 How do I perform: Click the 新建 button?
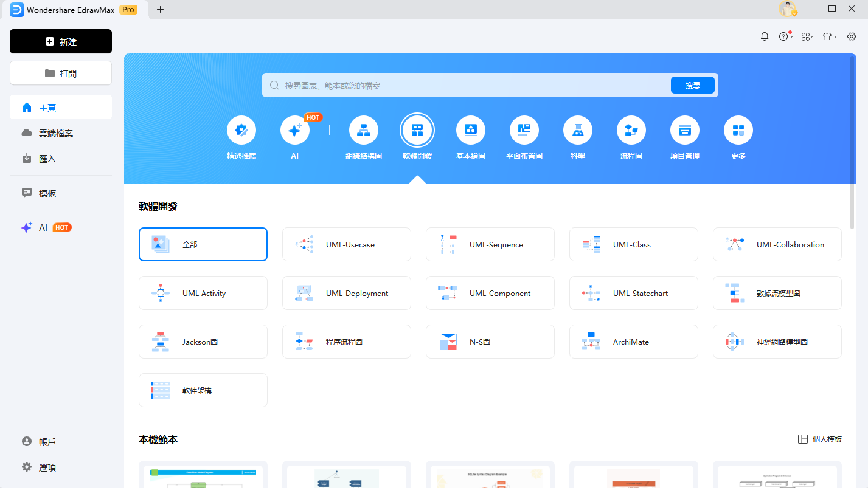point(61,41)
